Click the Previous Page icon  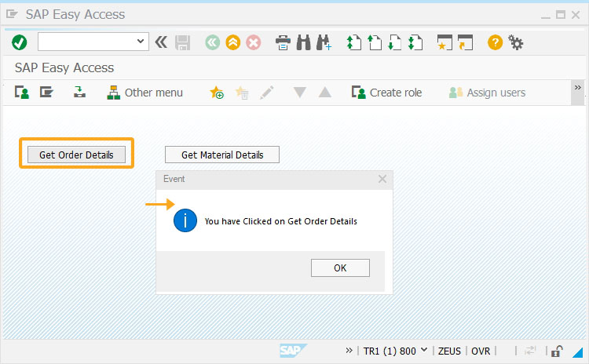point(374,42)
